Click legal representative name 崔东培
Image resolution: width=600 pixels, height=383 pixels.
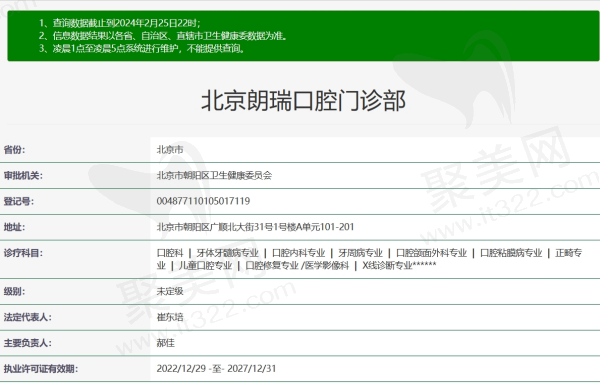(170, 317)
